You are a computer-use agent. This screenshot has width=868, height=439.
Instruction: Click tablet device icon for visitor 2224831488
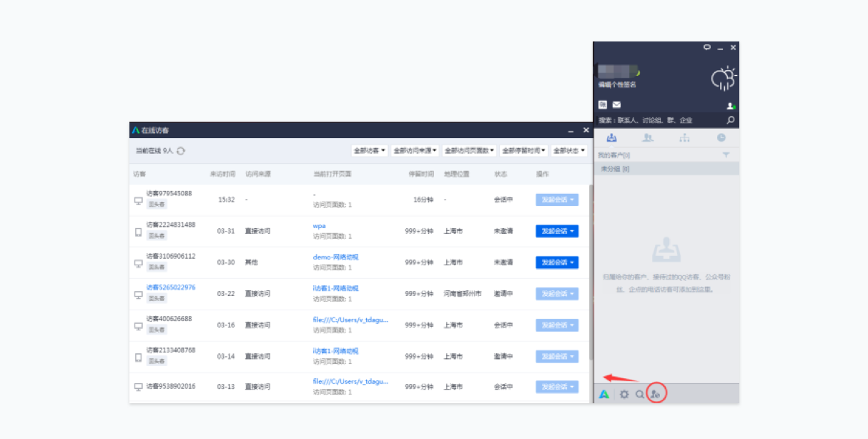[x=139, y=232]
